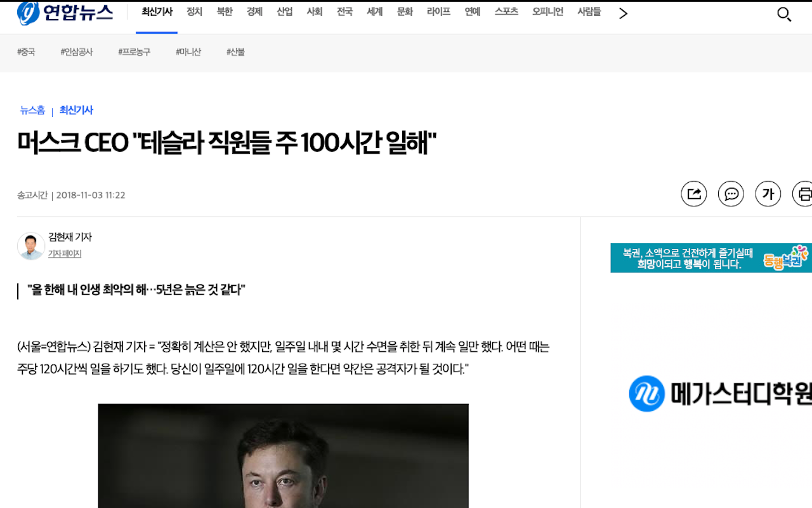Open the 기자페이지 link
Image resolution: width=812 pixels, height=508 pixels.
click(65, 254)
